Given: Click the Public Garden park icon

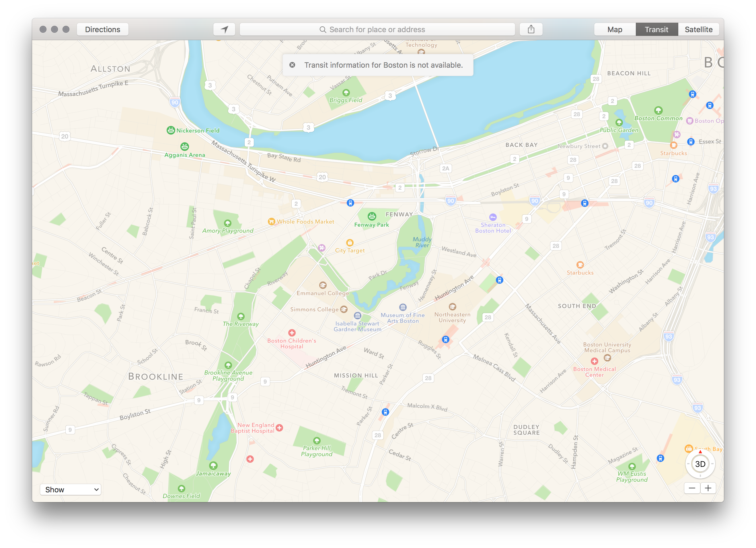Looking at the screenshot, I should [619, 123].
